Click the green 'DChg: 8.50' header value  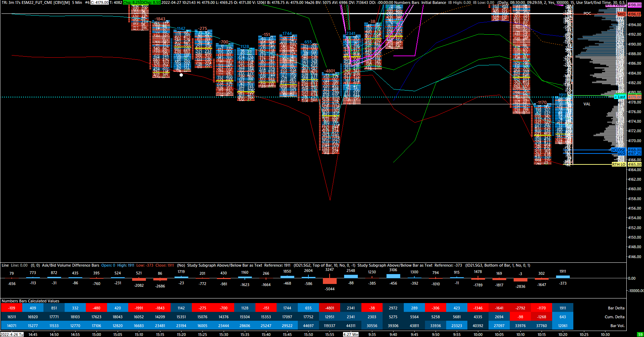pyautogui.click(x=150, y=2)
